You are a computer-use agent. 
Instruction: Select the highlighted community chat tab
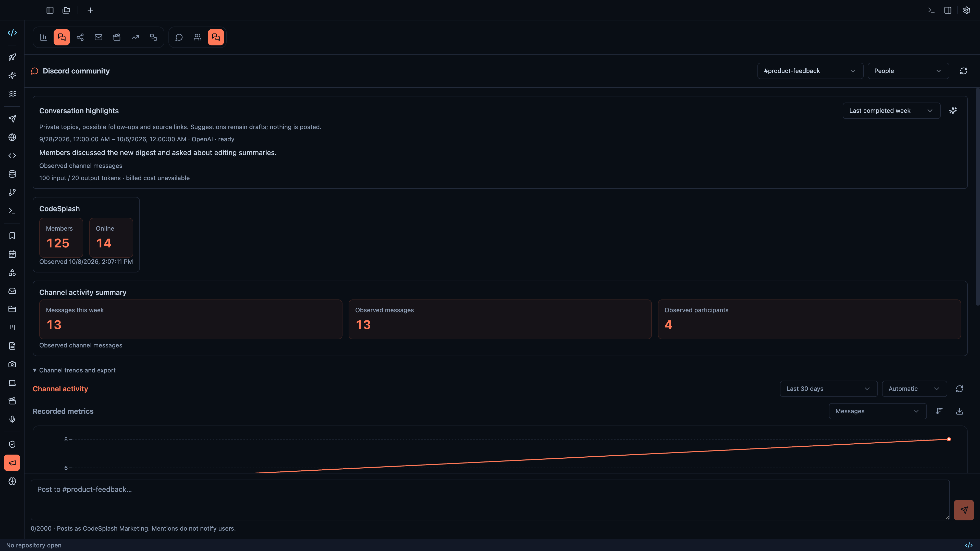(216, 37)
